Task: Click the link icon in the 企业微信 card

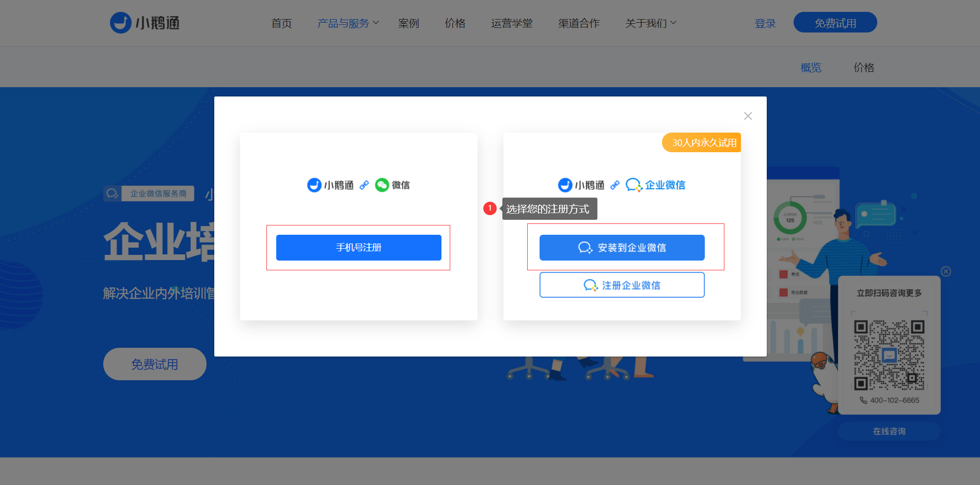Action: pos(615,185)
